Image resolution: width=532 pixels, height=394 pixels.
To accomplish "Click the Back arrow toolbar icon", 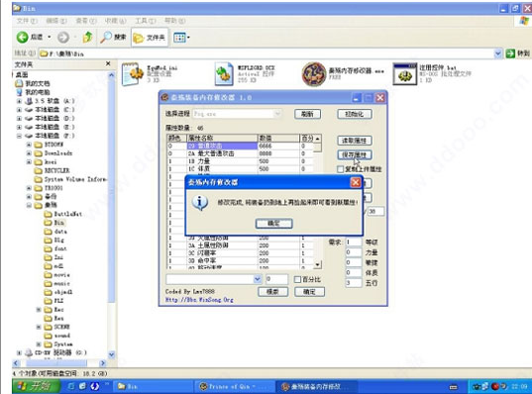I will 23,37.
